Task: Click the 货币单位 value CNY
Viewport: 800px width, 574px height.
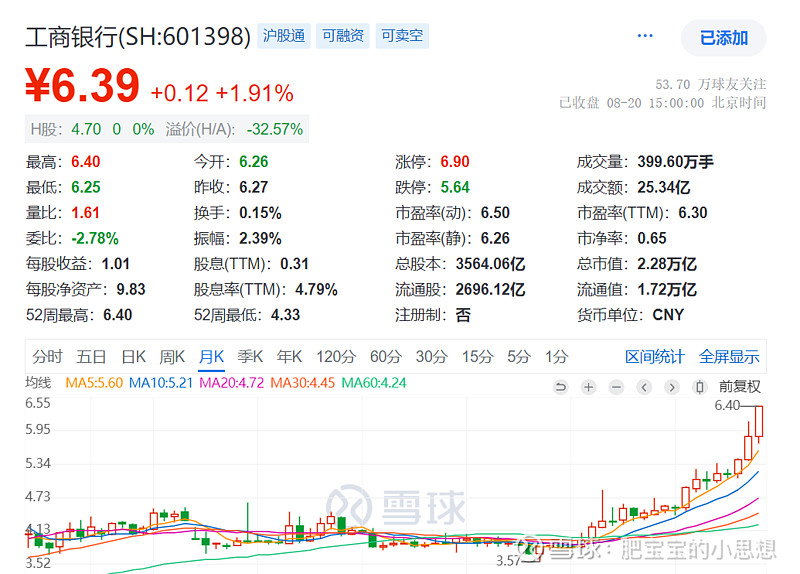Action: [x=668, y=315]
